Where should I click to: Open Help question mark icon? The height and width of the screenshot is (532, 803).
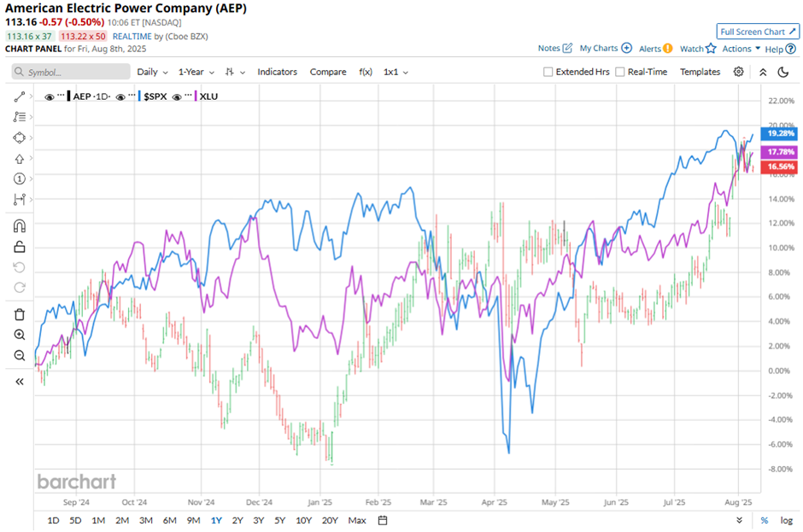[x=791, y=50]
